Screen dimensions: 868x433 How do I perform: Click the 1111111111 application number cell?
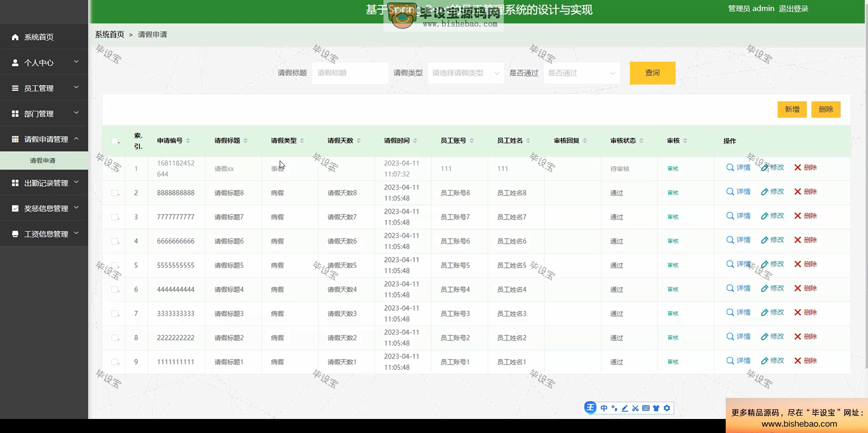[176, 362]
